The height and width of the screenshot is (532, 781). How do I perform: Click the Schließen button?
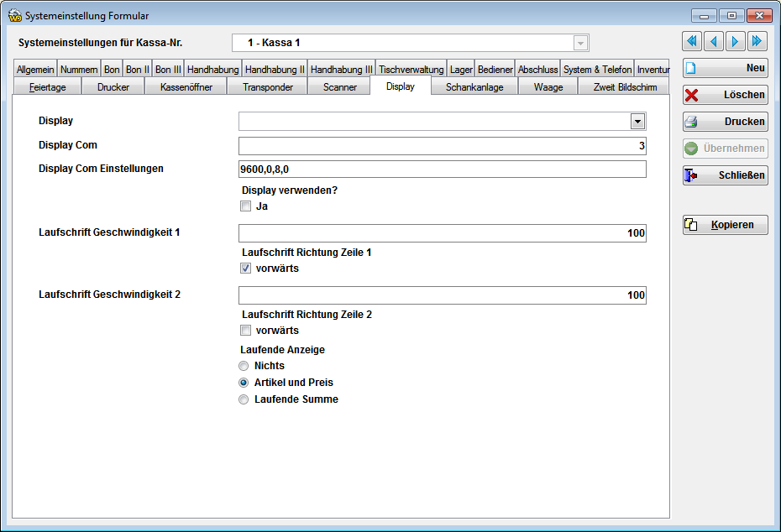[x=726, y=175]
